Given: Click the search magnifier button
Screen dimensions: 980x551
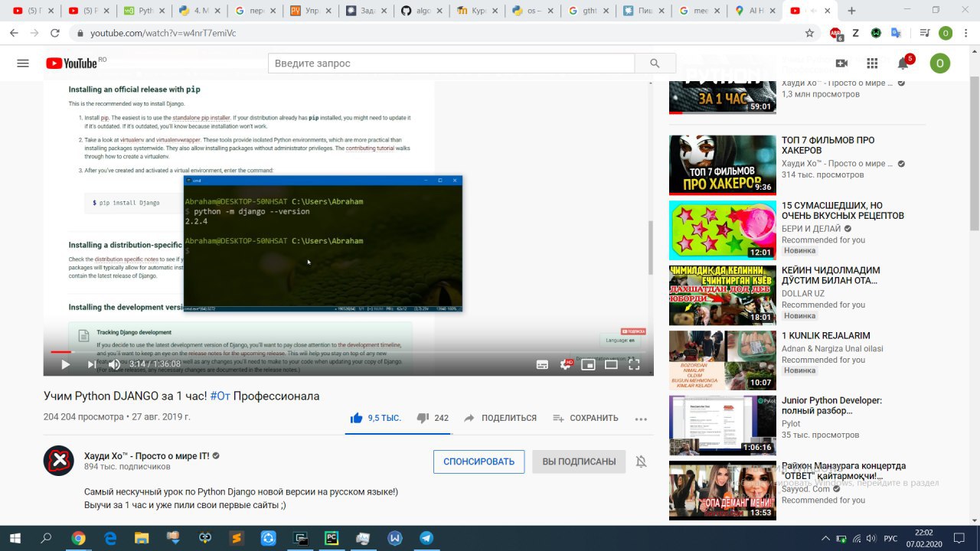Looking at the screenshot, I should pyautogui.click(x=654, y=64).
